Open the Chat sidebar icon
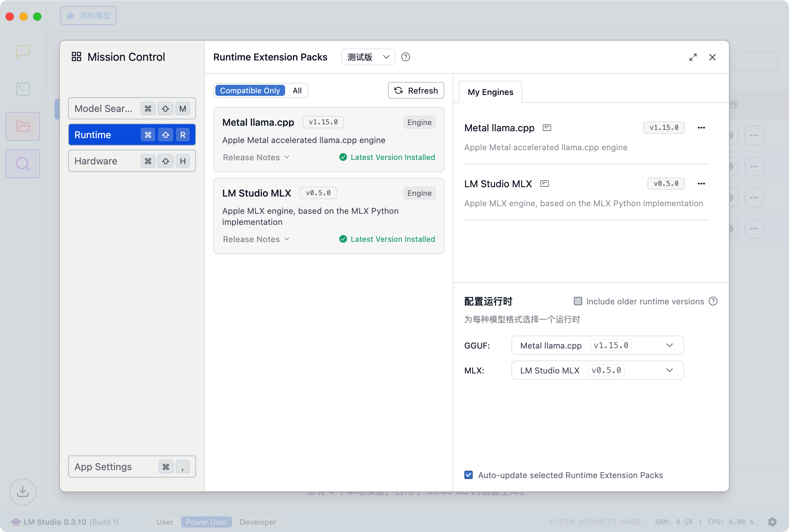The image size is (789, 532). coord(23,52)
